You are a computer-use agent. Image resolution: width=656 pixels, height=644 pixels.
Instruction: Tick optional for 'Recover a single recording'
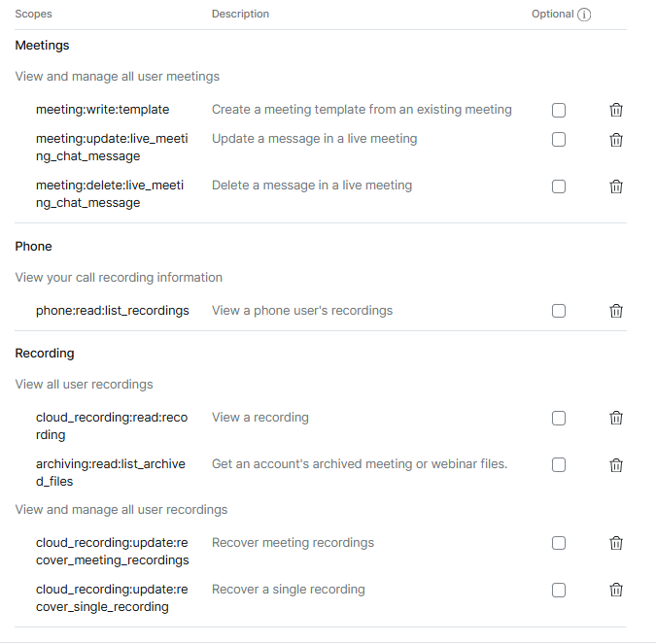[x=559, y=590]
